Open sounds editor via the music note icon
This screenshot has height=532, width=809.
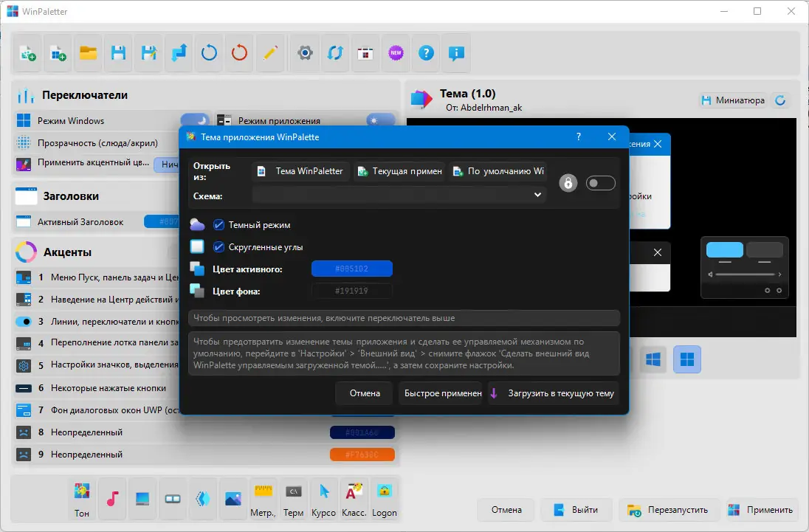point(112,499)
